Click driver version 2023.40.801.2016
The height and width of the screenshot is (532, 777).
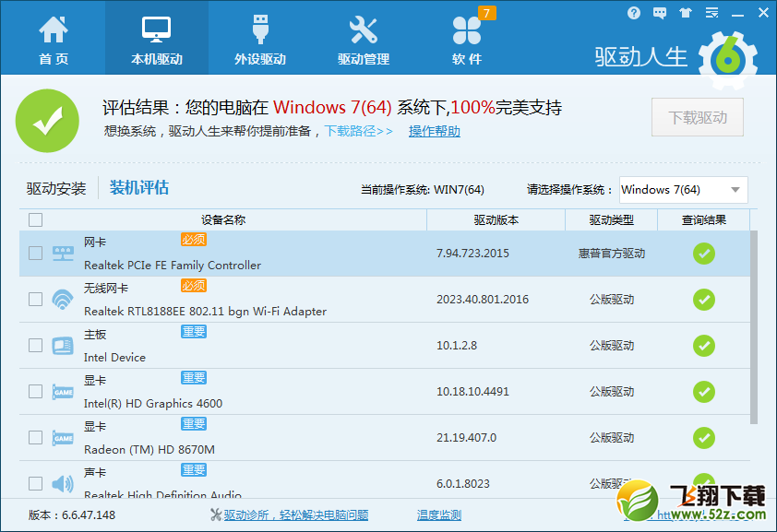(x=483, y=300)
